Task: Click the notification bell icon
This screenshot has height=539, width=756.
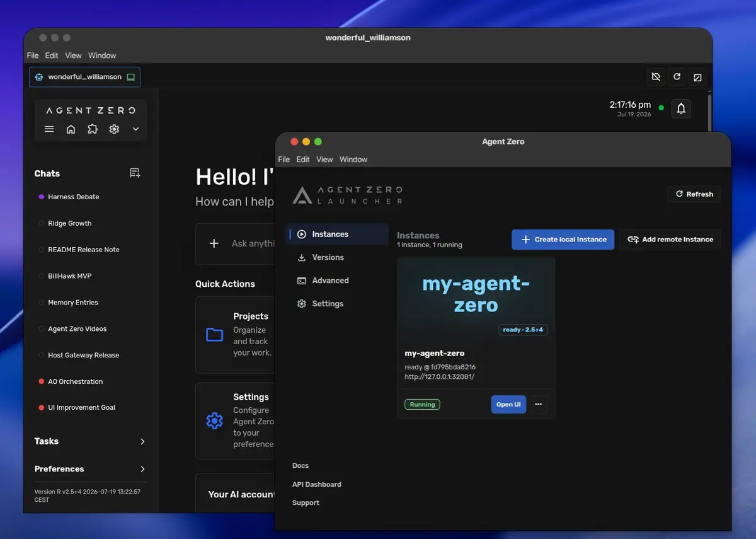Action: point(681,108)
